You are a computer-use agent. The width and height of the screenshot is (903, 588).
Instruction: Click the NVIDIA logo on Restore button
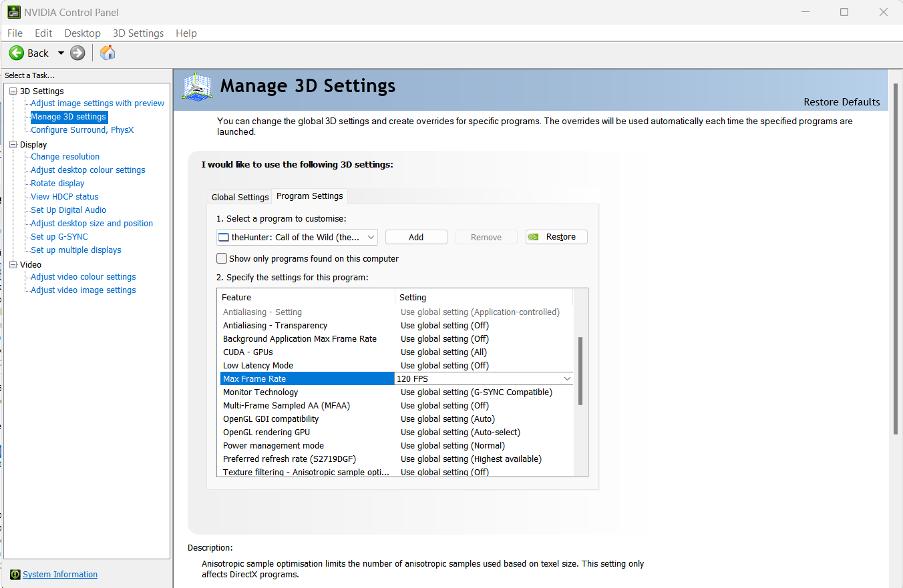[534, 237]
